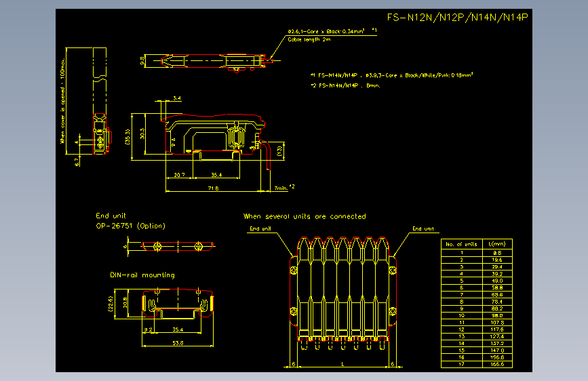Click the "End unit" heading above OP-26751
This screenshot has width=588, height=381.
(111, 216)
